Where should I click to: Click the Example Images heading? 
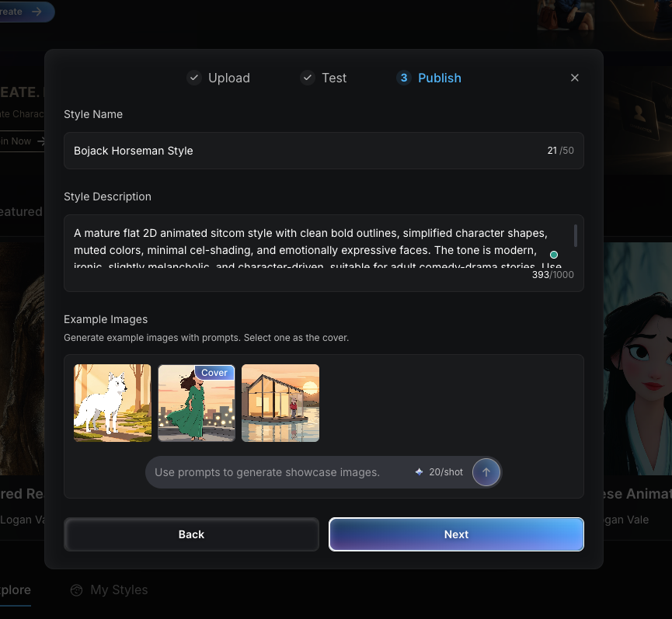point(106,319)
